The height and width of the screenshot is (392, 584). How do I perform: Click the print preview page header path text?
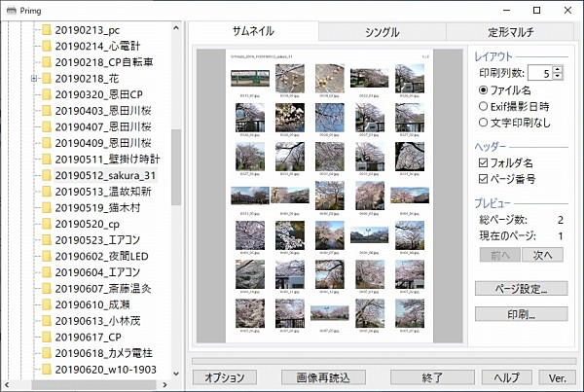261,56
